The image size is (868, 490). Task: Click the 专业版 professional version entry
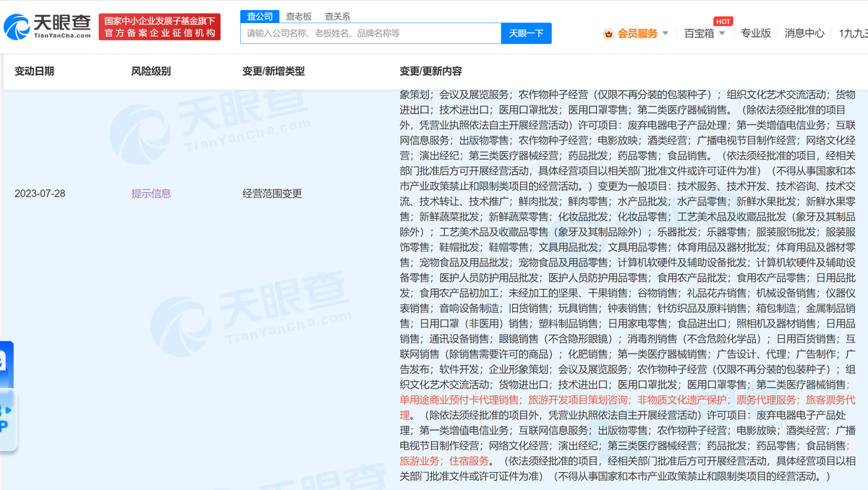[756, 33]
